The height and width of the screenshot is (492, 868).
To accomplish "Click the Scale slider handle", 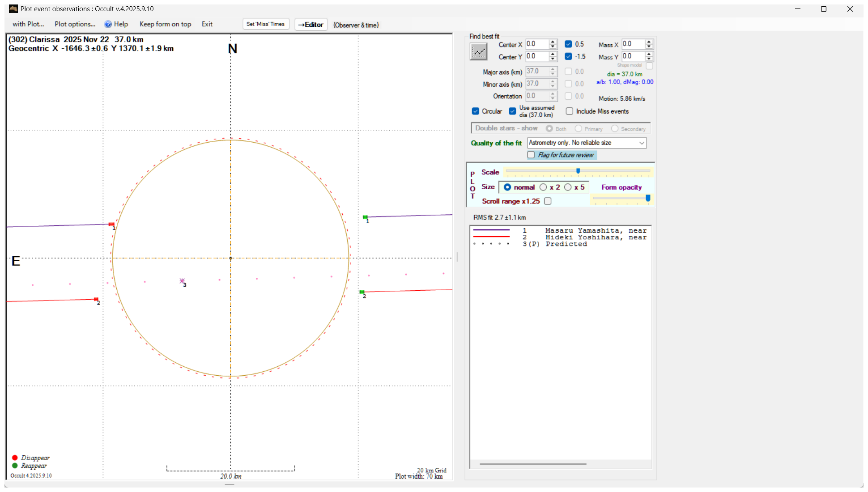I will click(578, 171).
